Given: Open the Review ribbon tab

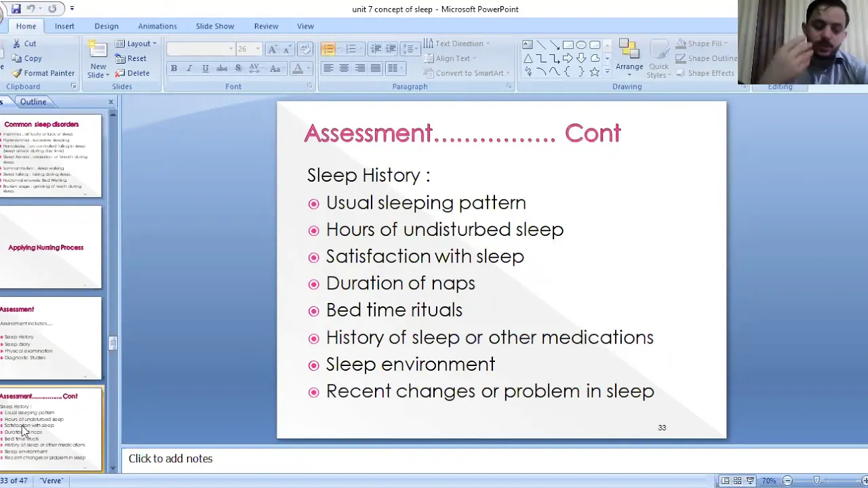Looking at the screenshot, I should pyautogui.click(x=266, y=26).
